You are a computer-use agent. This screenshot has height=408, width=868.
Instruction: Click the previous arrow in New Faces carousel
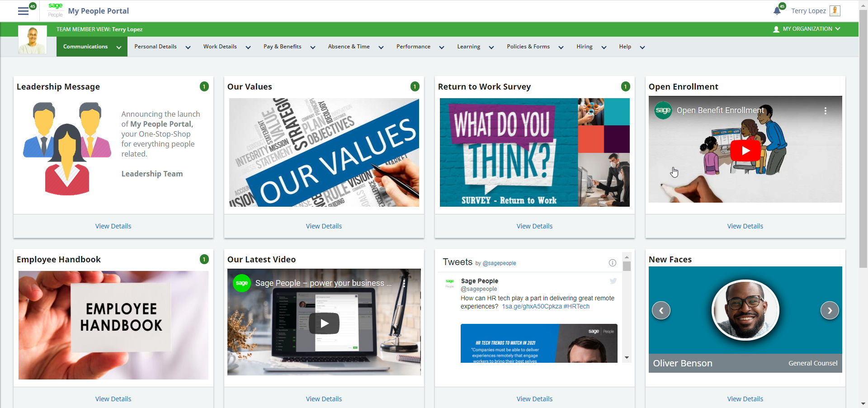[661, 310]
